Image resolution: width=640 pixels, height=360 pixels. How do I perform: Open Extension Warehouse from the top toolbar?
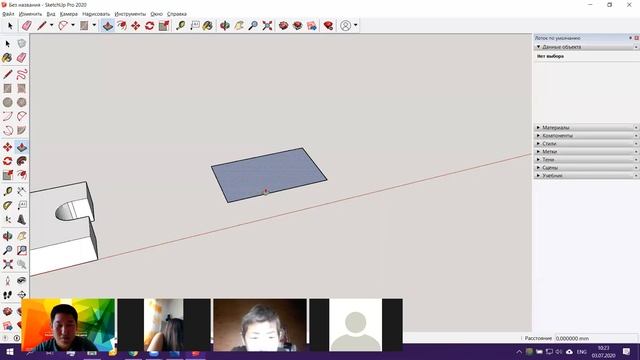298,26
